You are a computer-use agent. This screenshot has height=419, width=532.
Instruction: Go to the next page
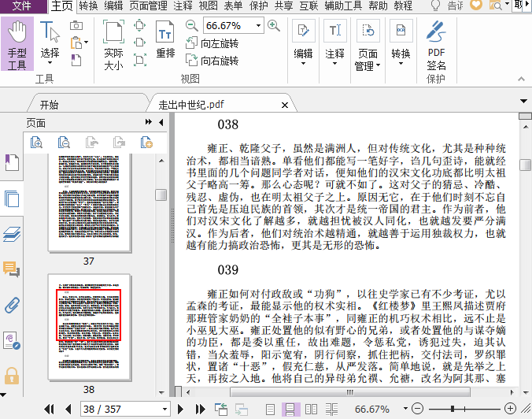(x=180, y=409)
